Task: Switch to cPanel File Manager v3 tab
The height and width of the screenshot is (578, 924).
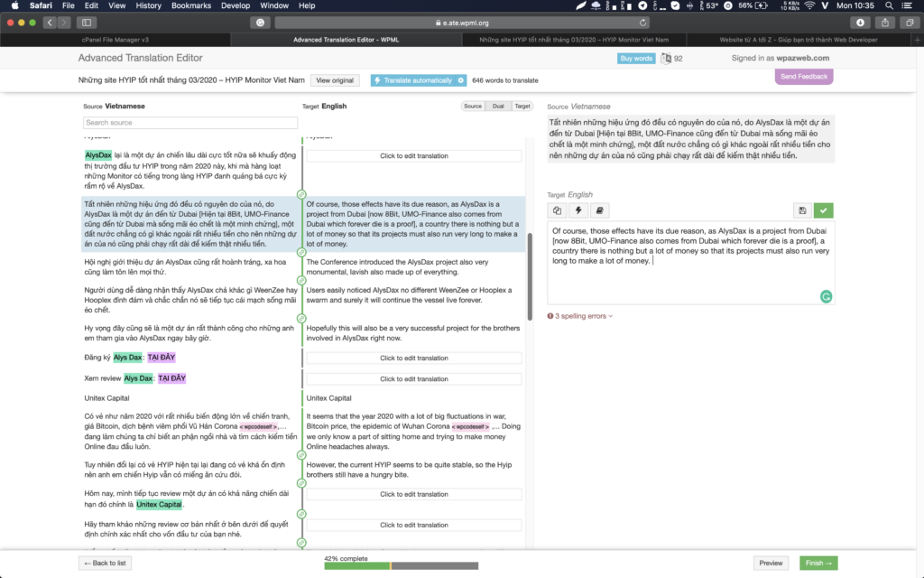Action: pos(115,40)
